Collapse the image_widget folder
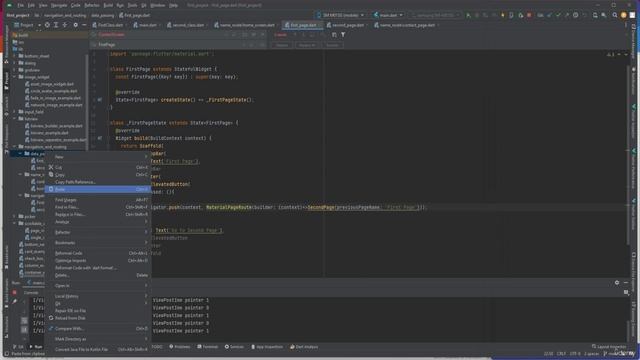This screenshot has width=640, height=360. pyautogui.click(x=15, y=77)
